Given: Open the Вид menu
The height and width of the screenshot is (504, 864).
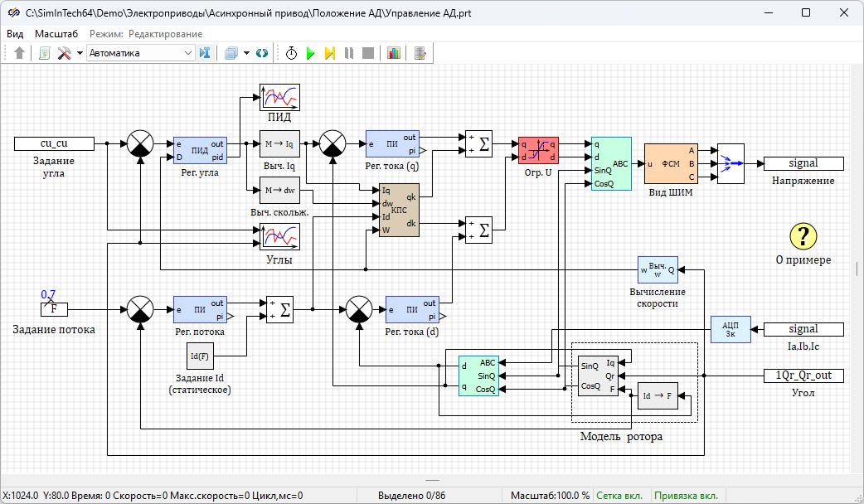Looking at the screenshot, I should (x=15, y=34).
